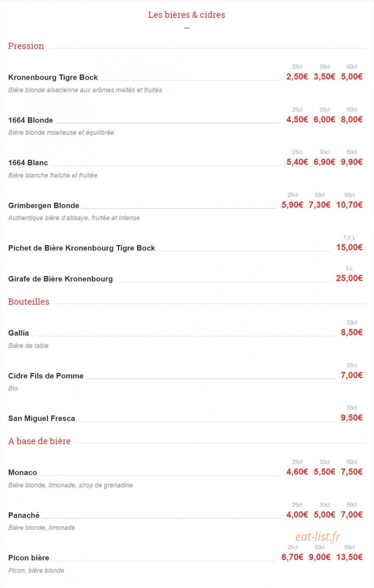Click the A base de bière section title
Viewport: 374px width, 588px height.
coord(39,441)
